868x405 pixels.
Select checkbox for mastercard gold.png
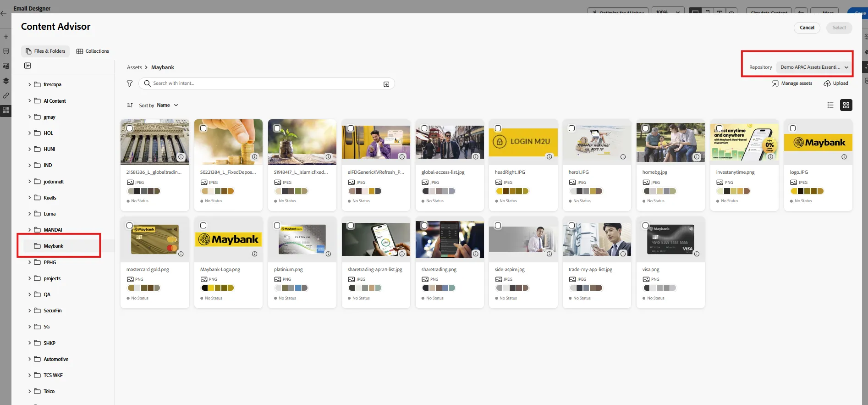[130, 226]
